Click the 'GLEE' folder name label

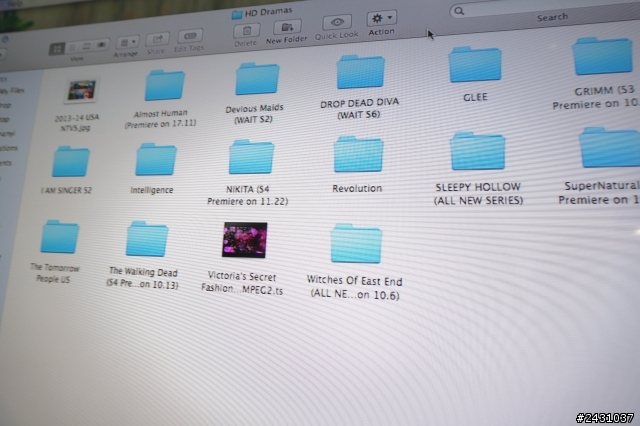475,97
